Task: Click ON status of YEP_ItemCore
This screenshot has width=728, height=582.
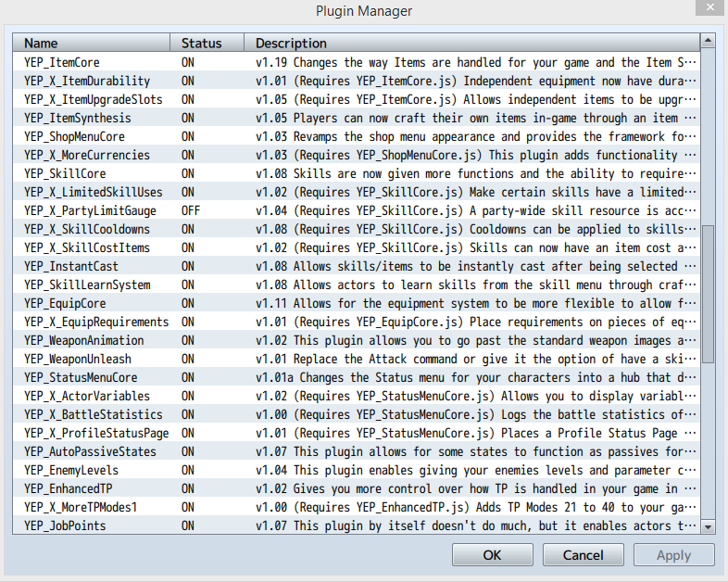Action: [188, 62]
